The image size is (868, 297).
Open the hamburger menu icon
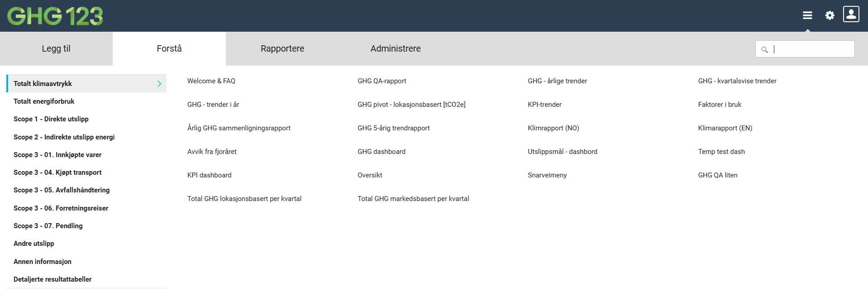point(807,15)
